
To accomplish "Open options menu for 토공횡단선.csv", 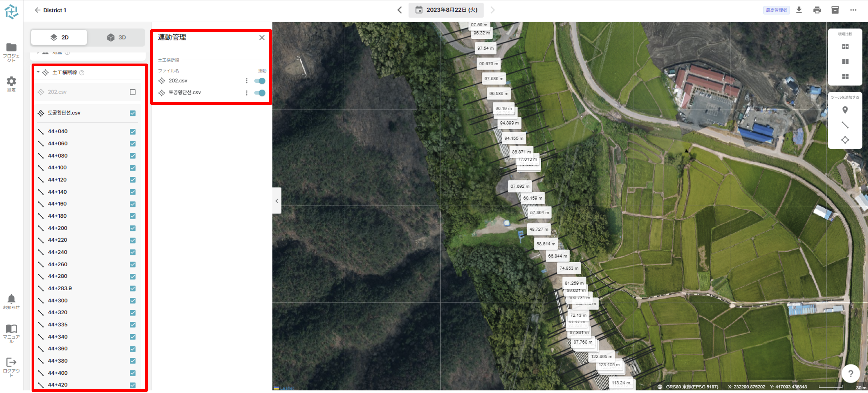I will tap(247, 93).
